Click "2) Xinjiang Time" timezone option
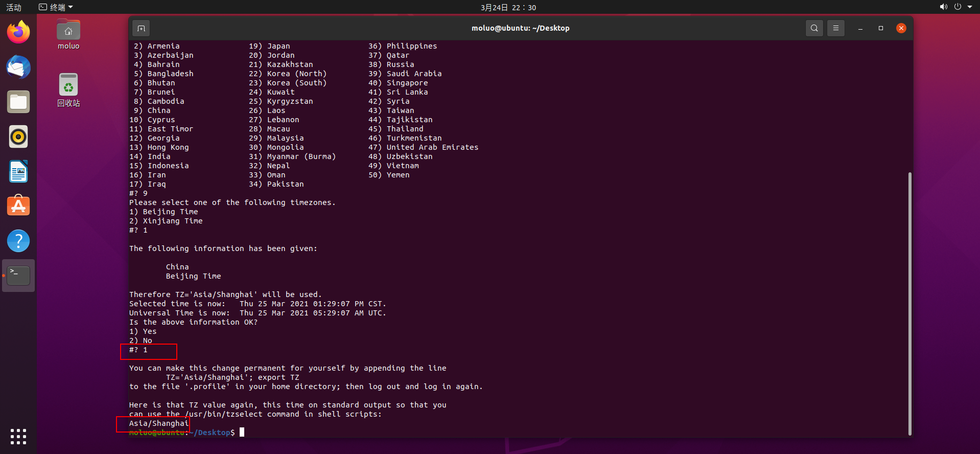This screenshot has height=454, width=980. coord(166,221)
